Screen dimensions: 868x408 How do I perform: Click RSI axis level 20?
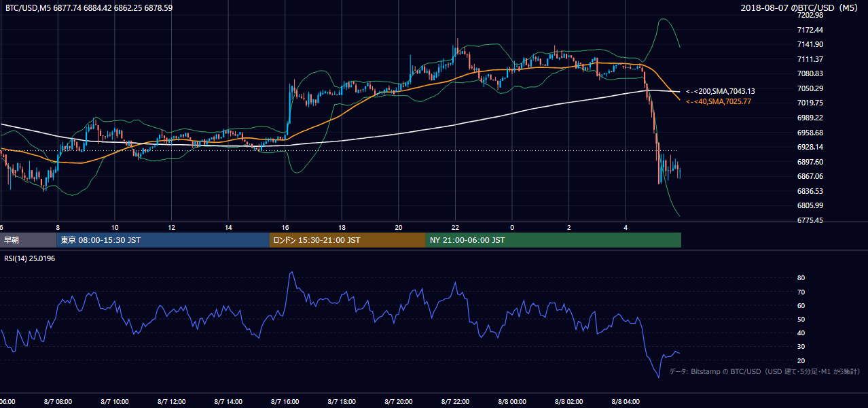click(x=801, y=360)
